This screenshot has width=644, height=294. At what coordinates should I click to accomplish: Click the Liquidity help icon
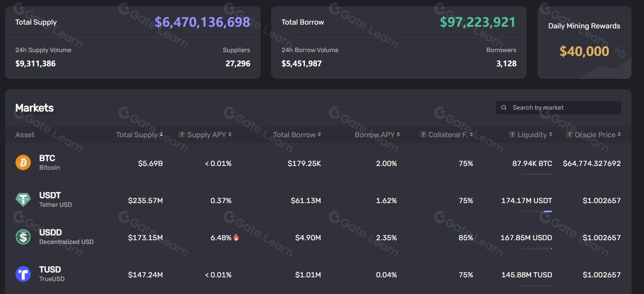coord(512,135)
